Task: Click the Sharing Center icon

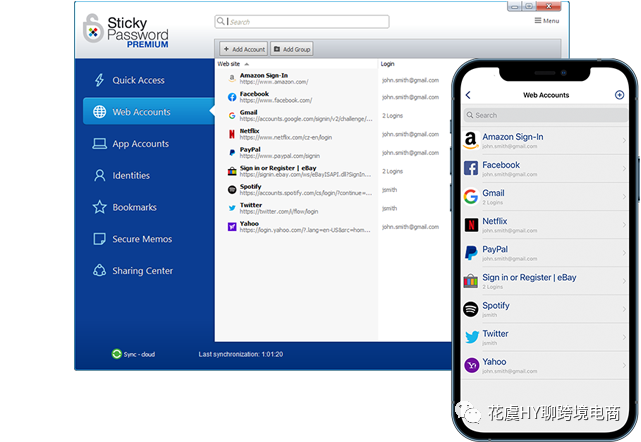Action: coord(99,270)
